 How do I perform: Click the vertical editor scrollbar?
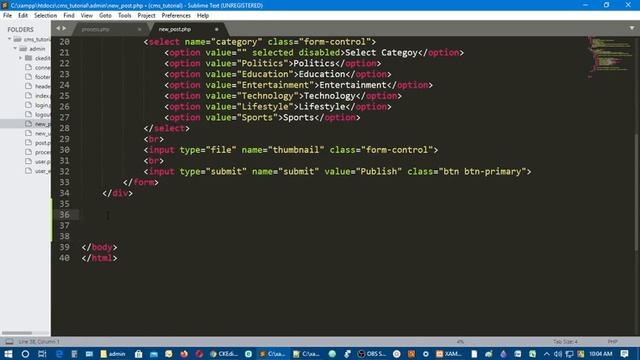coord(637,192)
